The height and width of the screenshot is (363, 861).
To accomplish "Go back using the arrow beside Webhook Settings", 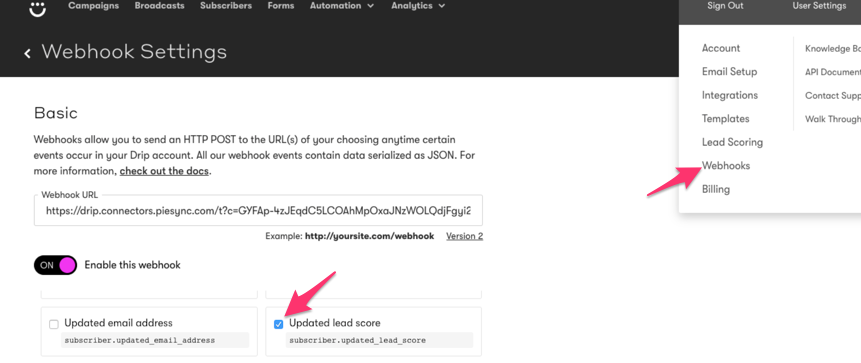I will 27,53.
